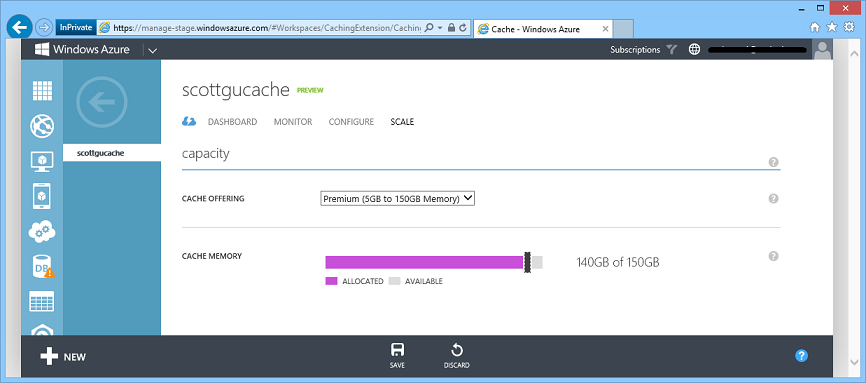Select the SCALE tab
The height and width of the screenshot is (383, 866).
pos(402,122)
